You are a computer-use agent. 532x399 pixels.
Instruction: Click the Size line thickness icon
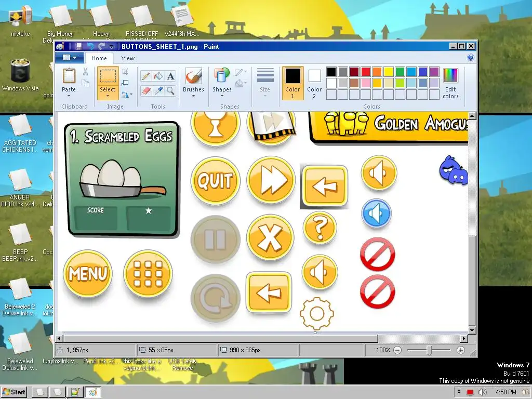click(x=265, y=75)
